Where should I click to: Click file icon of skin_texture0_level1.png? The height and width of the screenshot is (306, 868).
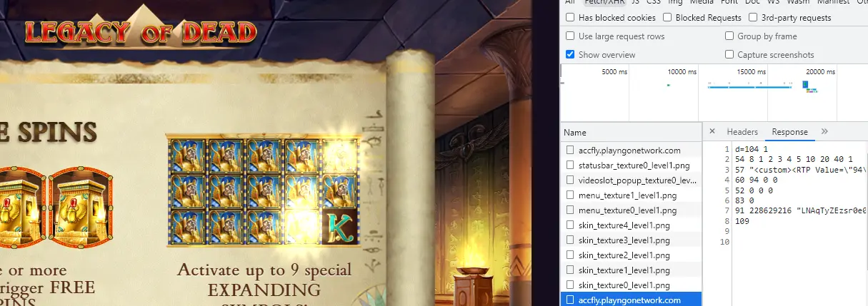click(570, 285)
